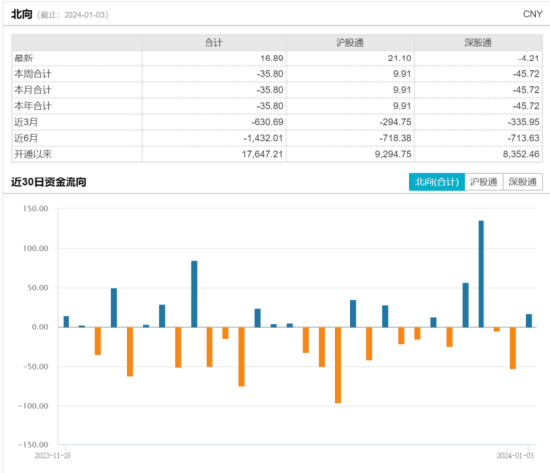Viewport: 550px width, 473px height.
Task: Click the 近30日资金流向 heading
Action: pyautogui.click(x=48, y=182)
